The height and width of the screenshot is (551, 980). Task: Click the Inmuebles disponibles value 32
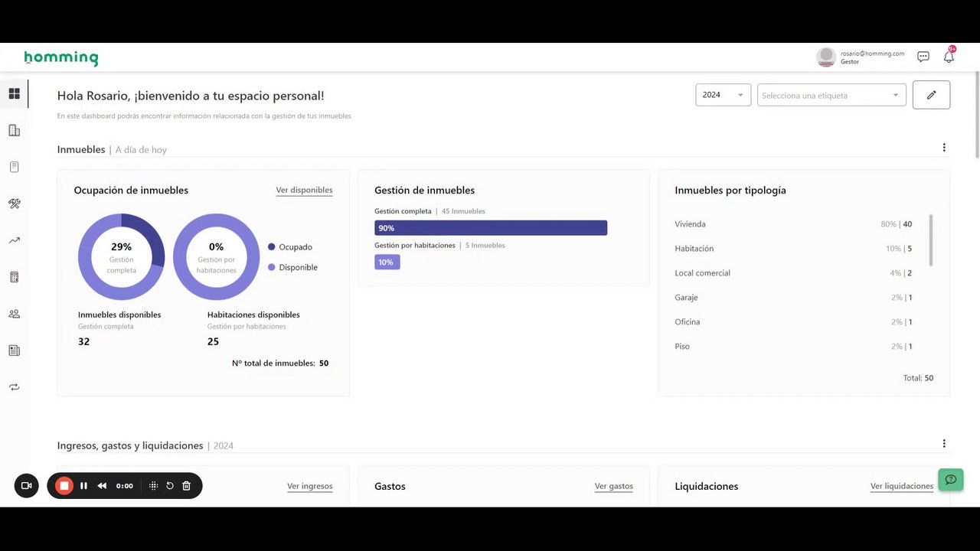pyautogui.click(x=83, y=341)
